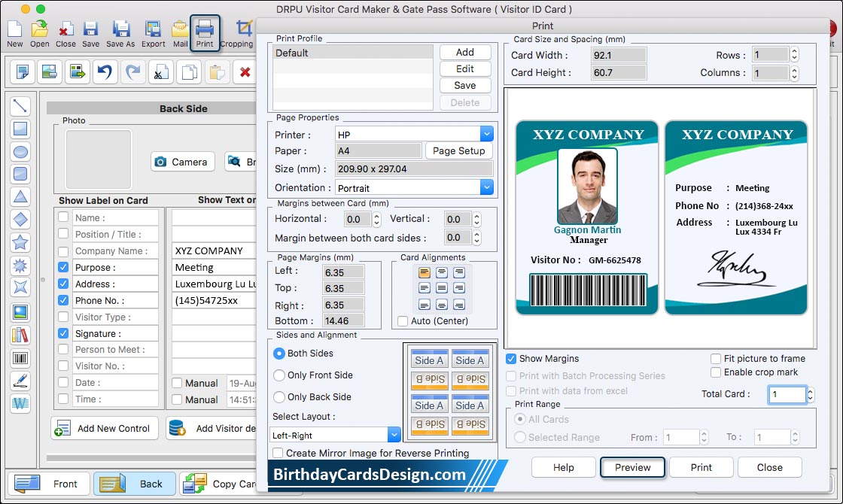This screenshot has width=843, height=504.
Task: Click the Page Setup button
Action: click(x=458, y=151)
